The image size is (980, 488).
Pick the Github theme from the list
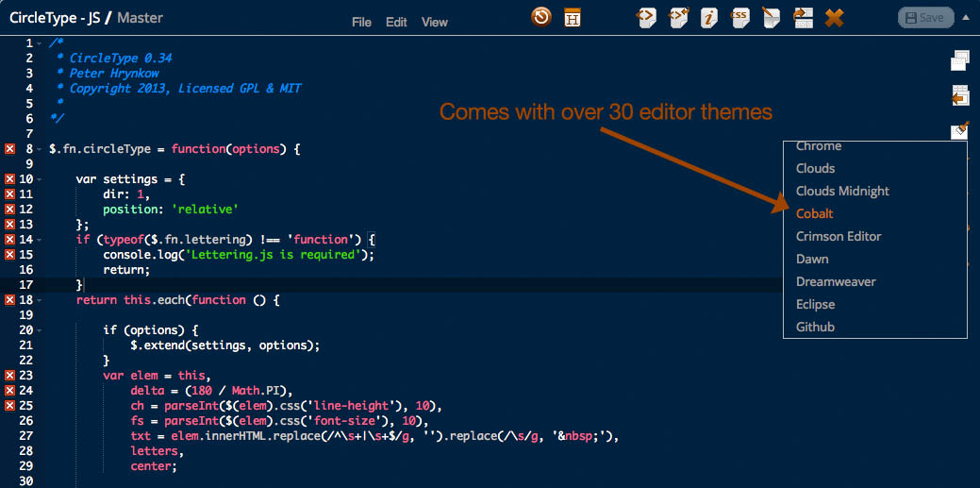(815, 327)
